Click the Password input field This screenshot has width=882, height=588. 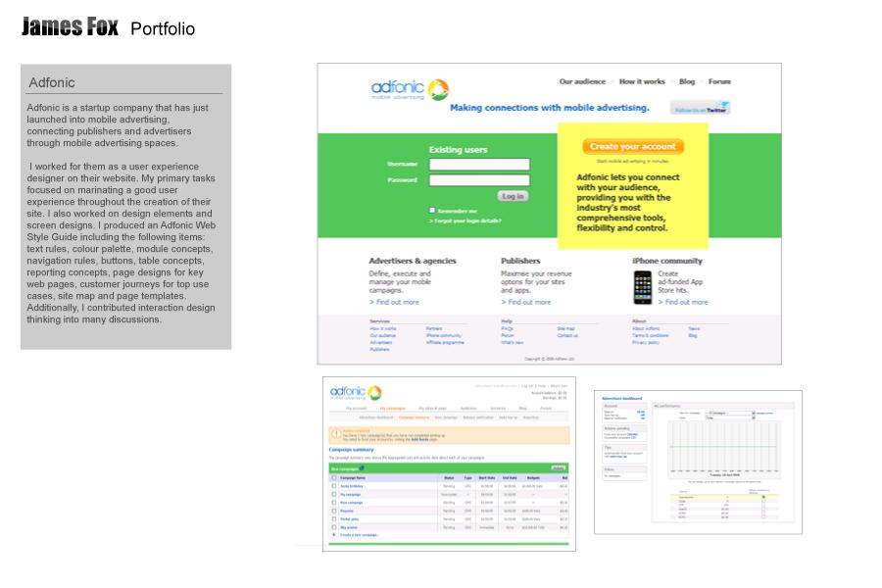479,180
